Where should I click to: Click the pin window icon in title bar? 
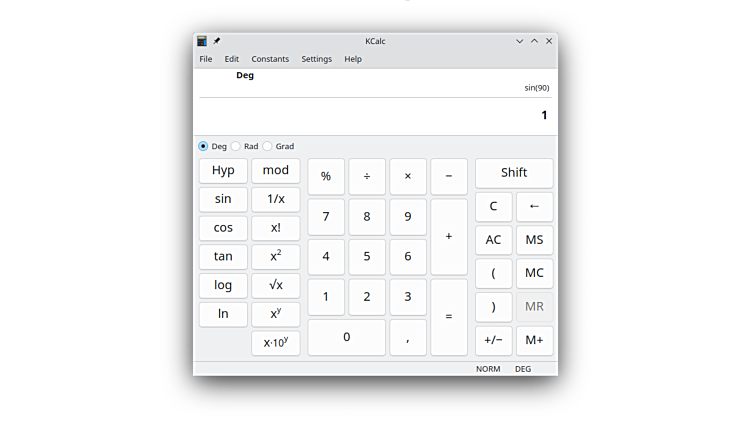point(217,41)
